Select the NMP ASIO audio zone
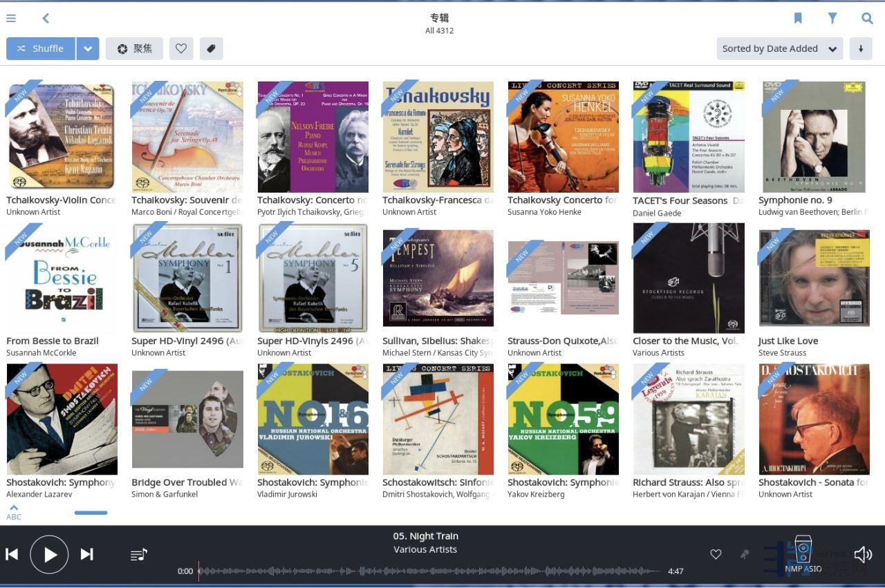The image size is (885, 588). (803, 556)
